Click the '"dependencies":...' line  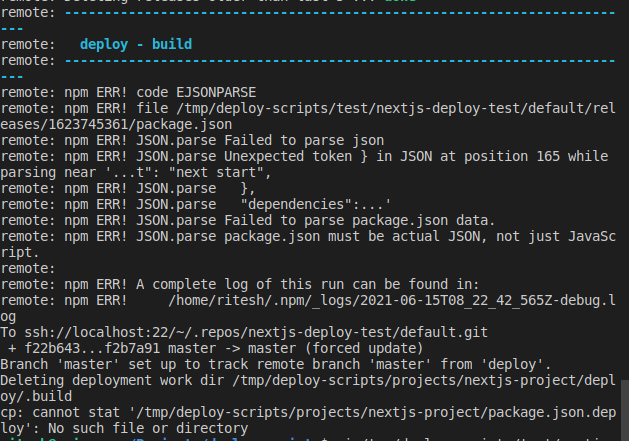tap(196, 204)
